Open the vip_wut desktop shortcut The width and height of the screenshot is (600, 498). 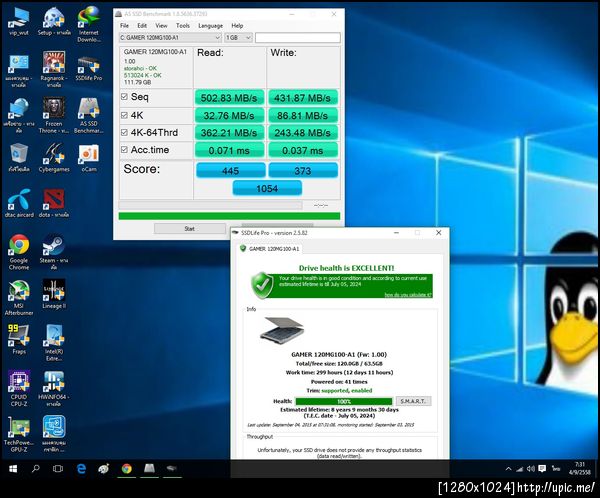pyautogui.click(x=18, y=22)
